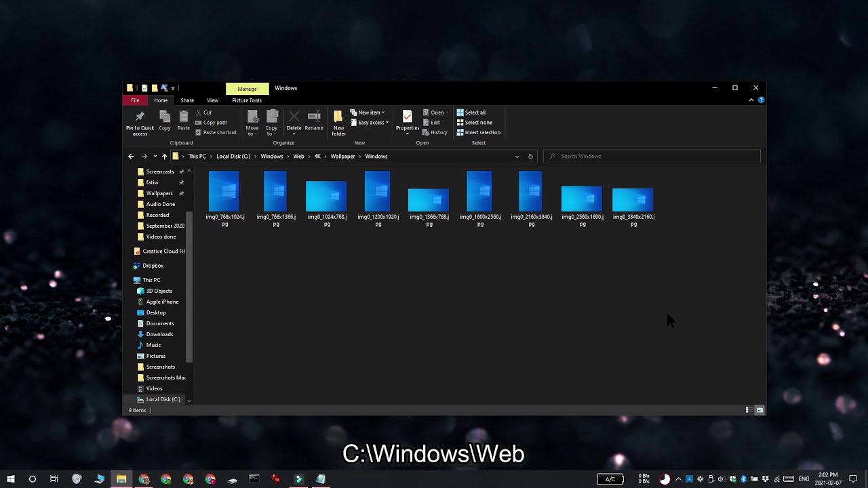
Task: Click the Forward navigation arrow
Action: [x=144, y=157]
